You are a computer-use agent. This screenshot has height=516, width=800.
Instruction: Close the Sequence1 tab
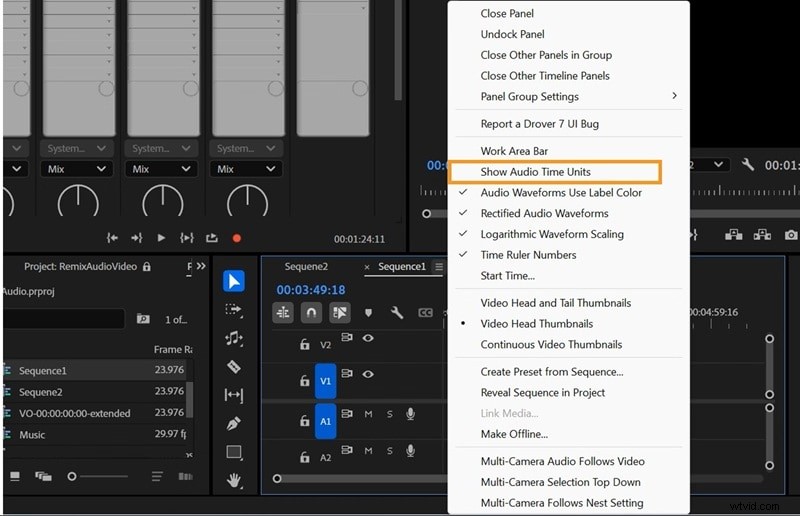tap(367, 267)
